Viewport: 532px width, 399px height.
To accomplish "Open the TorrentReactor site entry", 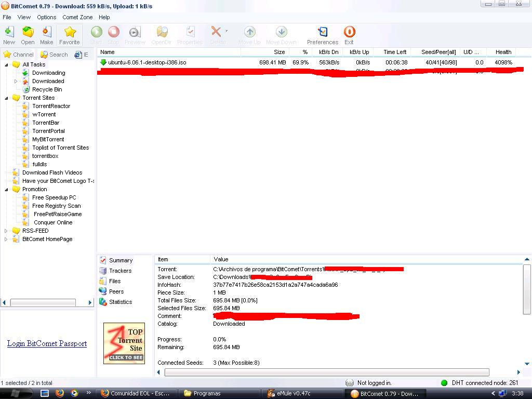I will (51, 106).
